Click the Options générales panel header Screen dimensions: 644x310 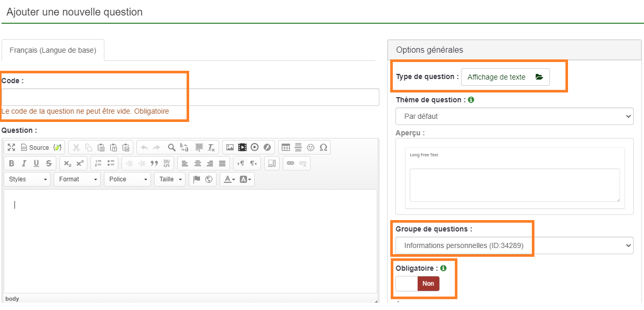click(x=515, y=50)
